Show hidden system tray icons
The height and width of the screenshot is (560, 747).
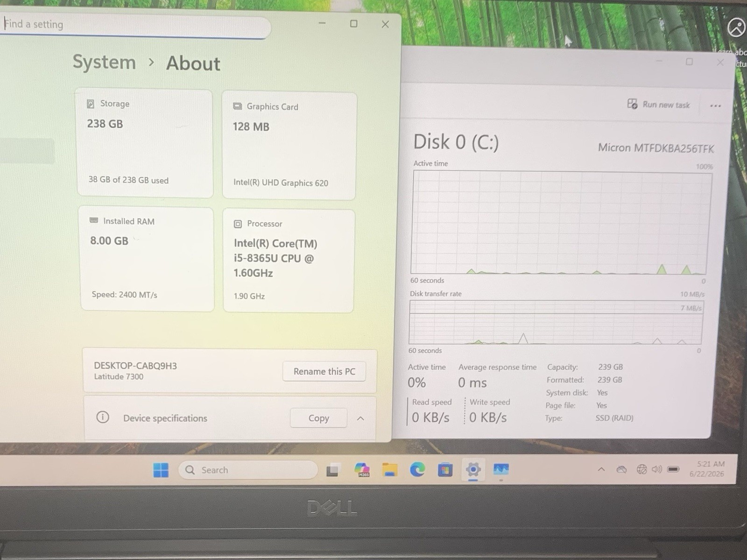[601, 469]
